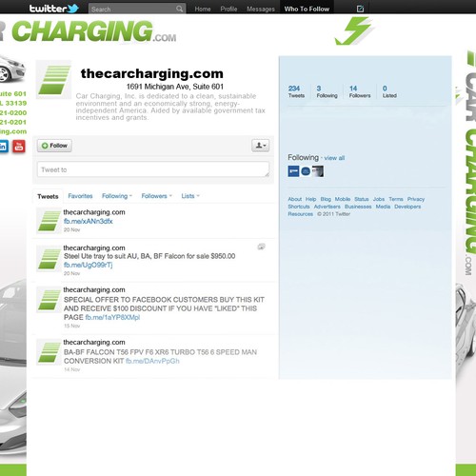Open the About footer link
The image size is (476, 476).
click(x=294, y=199)
